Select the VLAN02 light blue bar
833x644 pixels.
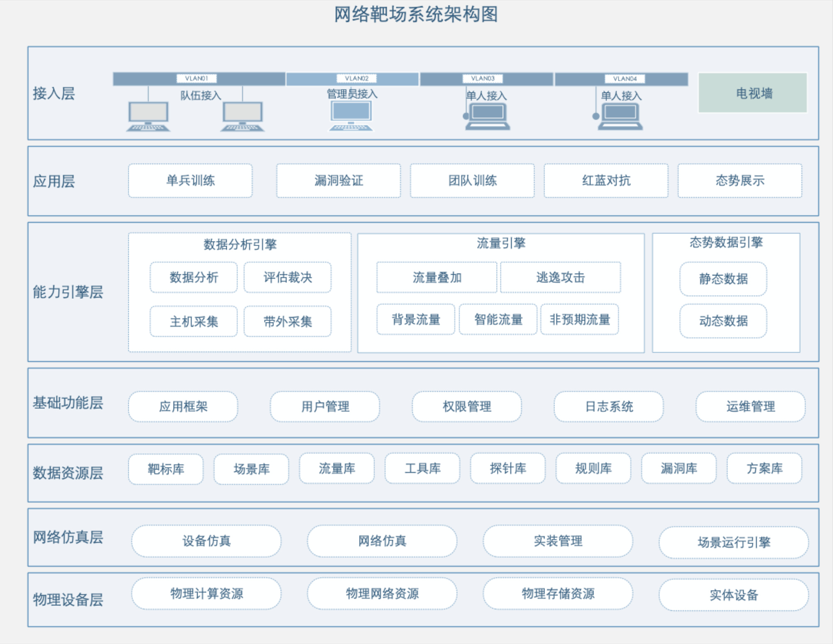352,78
